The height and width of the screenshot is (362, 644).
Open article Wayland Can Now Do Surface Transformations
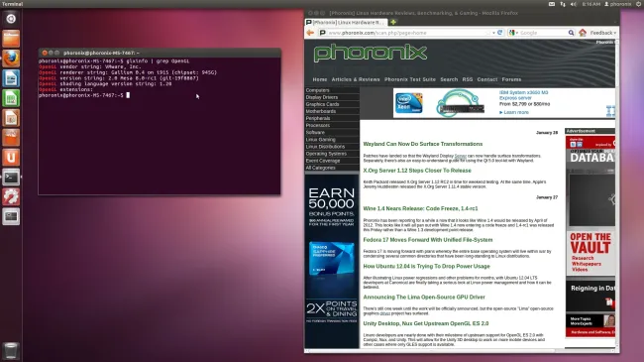[423, 144]
